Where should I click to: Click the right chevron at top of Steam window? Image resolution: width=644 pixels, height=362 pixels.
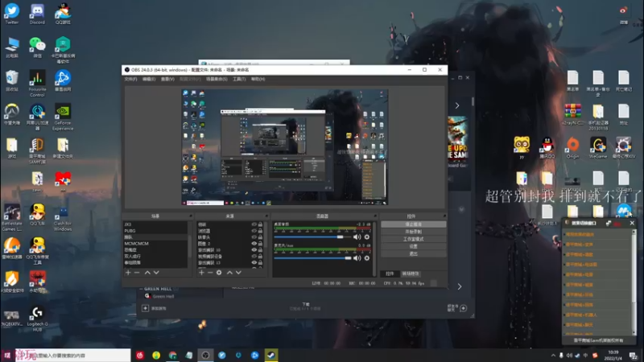click(457, 105)
